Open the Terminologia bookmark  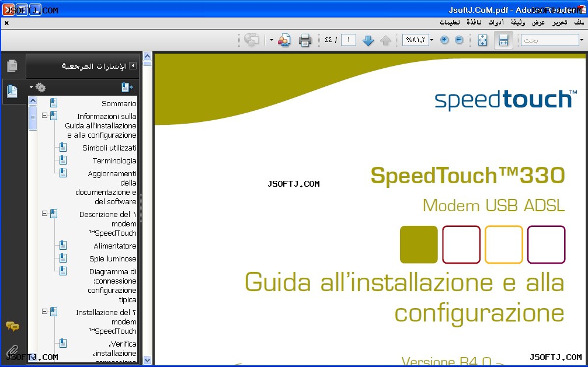tap(114, 160)
